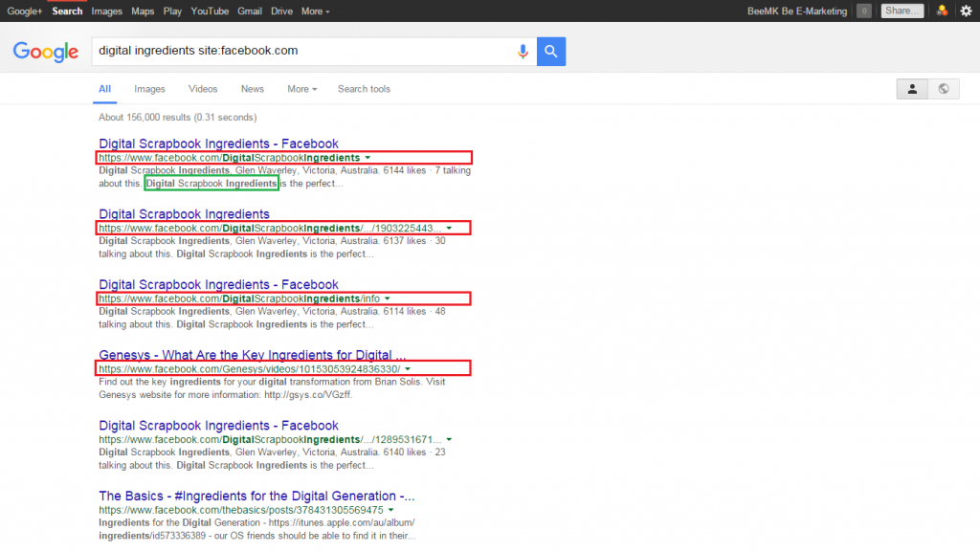
Task: Click the blue search magnifier button
Action: coord(551,52)
